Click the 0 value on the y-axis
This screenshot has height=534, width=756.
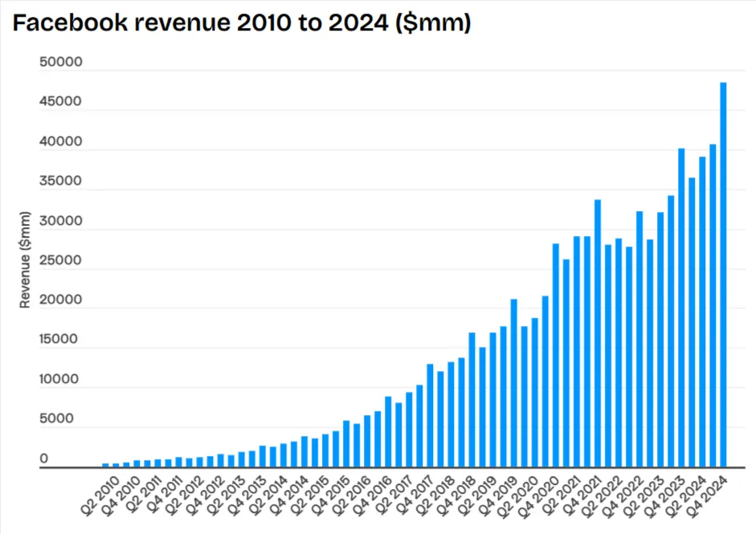[68, 458]
